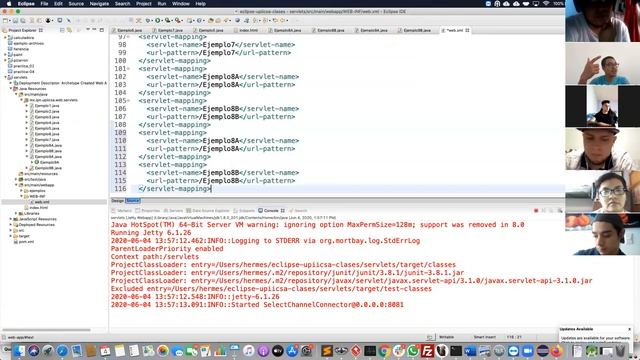
Task: Select the Source tab of web.xml editor
Action: [133, 201]
